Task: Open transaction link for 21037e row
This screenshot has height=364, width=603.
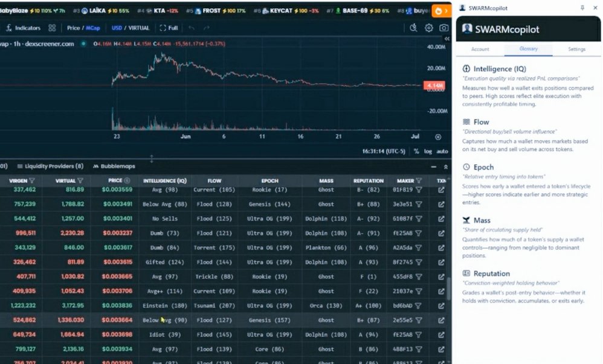Action: click(x=441, y=292)
